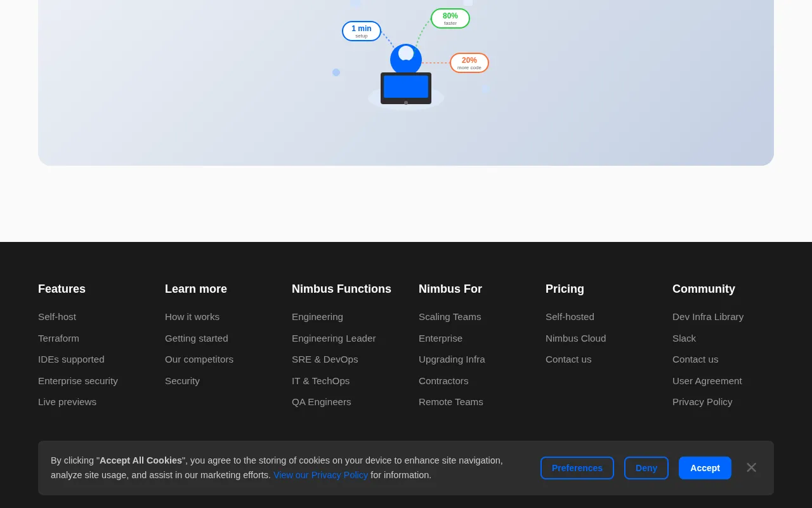
Task: Visit Remote Teams page
Action: [x=451, y=402]
